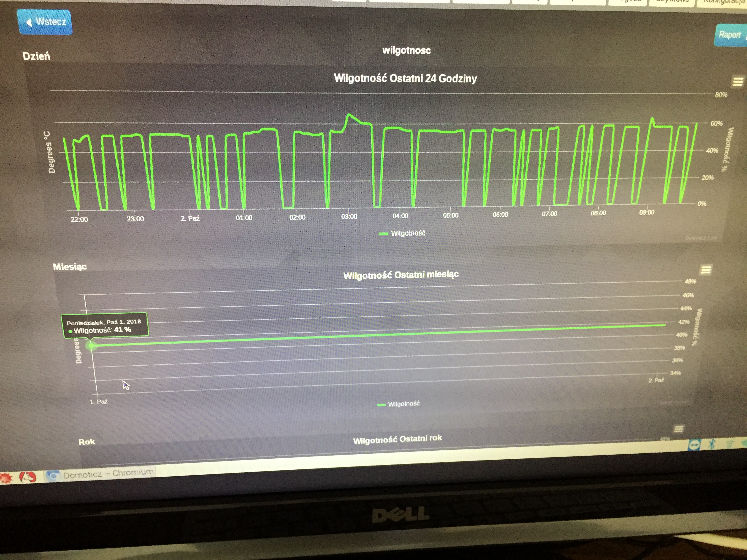Click the '2. Paź' label in 24-hour chart

click(x=190, y=218)
